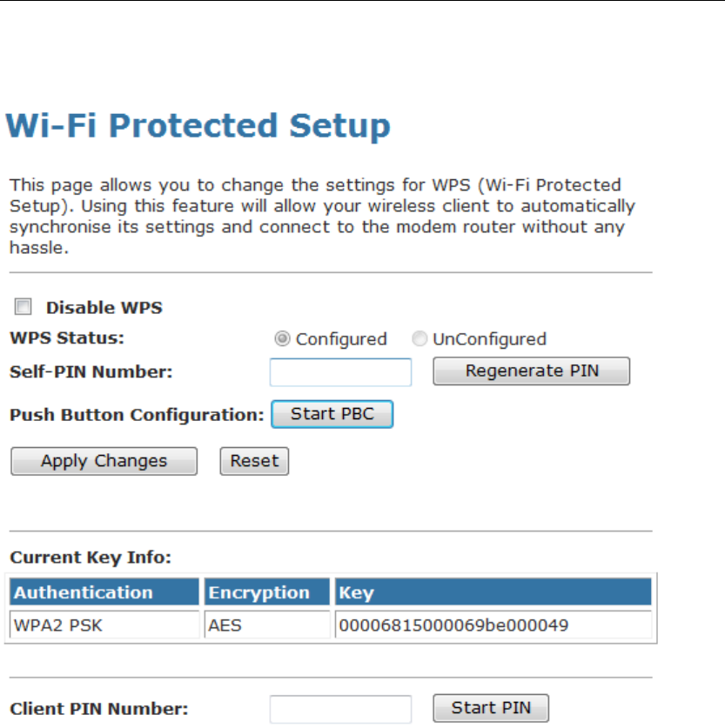
Task: Click the Apply Changes button
Action: [104, 461]
